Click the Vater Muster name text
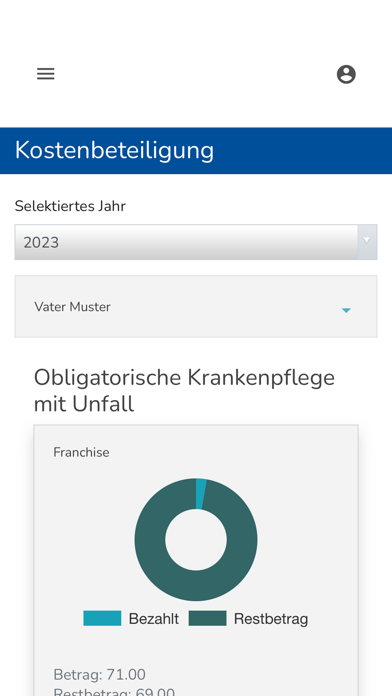This screenshot has width=392, height=696. point(72,307)
